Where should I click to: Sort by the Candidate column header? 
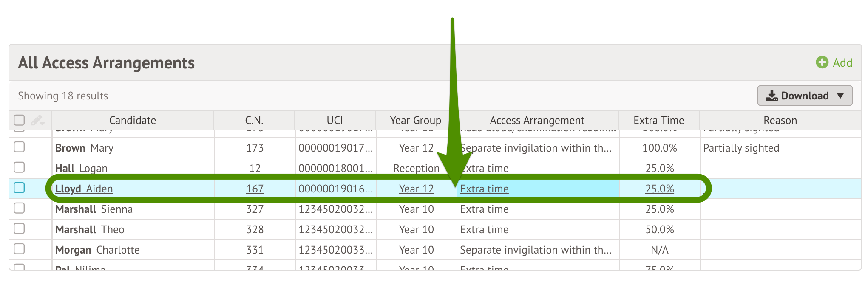[x=132, y=120]
